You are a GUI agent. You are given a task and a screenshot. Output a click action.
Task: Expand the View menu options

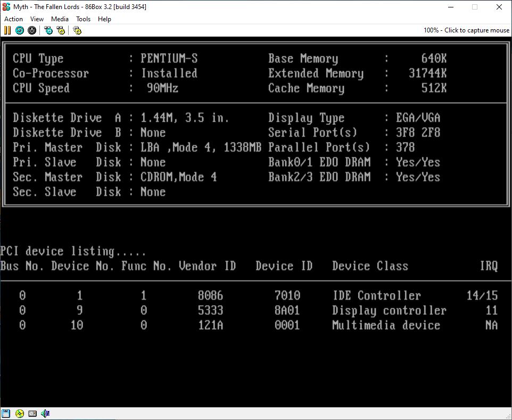click(37, 19)
